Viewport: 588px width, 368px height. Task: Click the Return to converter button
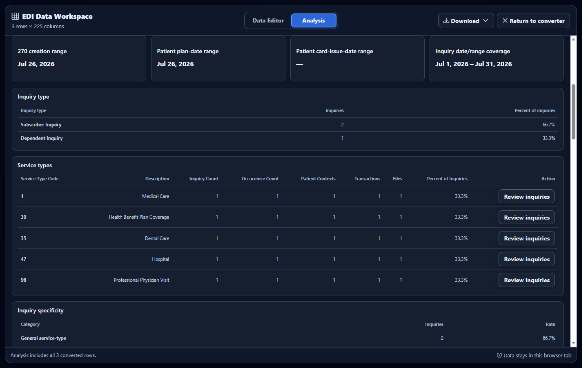tap(533, 20)
